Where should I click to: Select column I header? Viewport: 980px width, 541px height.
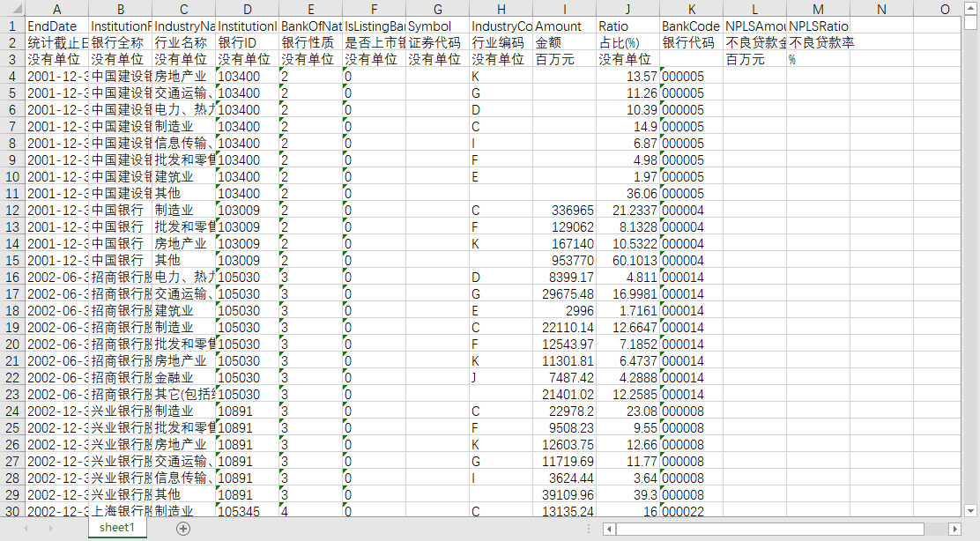[x=564, y=10]
